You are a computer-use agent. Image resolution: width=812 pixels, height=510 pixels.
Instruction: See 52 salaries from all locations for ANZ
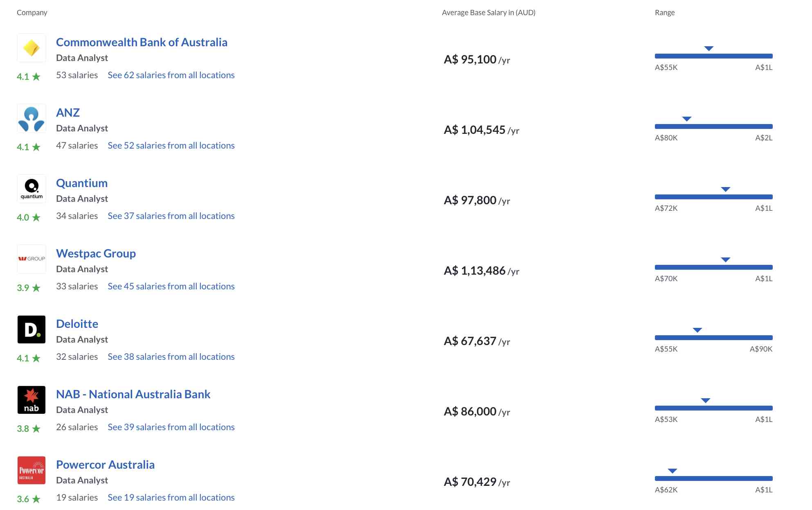click(171, 145)
